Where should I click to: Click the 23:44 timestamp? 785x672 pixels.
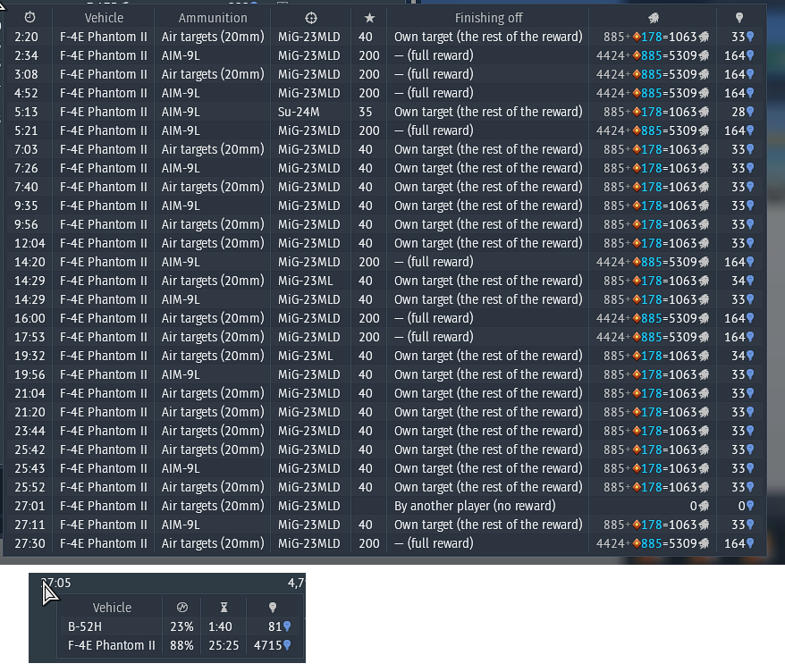coord(30,431)
